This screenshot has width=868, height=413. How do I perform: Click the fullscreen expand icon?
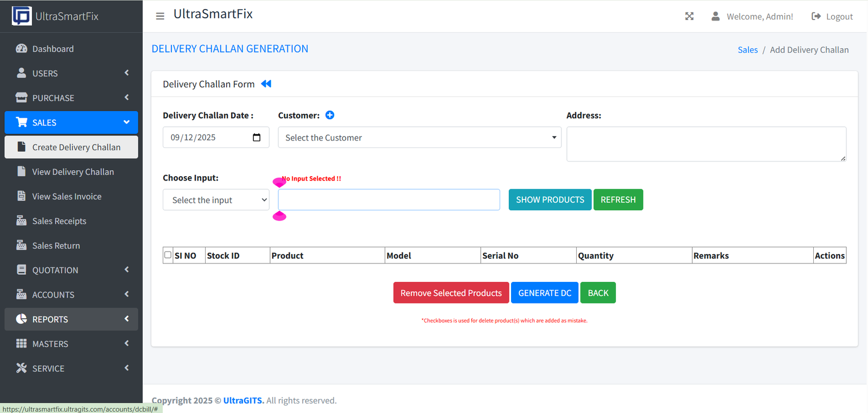pyautogui.click(x=690, y=16)
